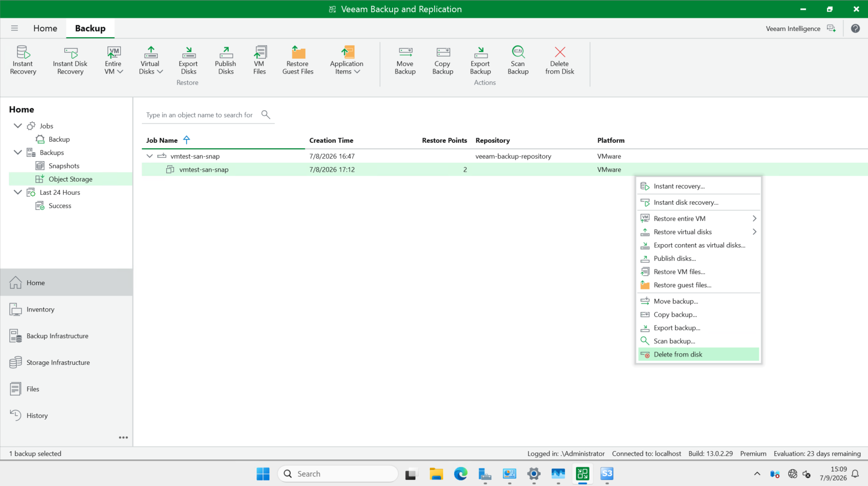Screen dimensions: 868x486
Task: Launch Instant Recovery from the ribbon
Action: (23, 60)
